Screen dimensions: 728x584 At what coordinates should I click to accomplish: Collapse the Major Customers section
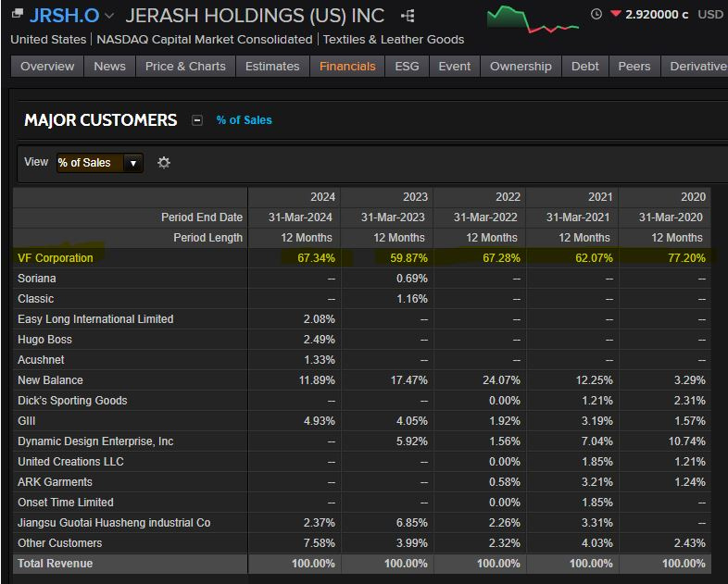197,120
